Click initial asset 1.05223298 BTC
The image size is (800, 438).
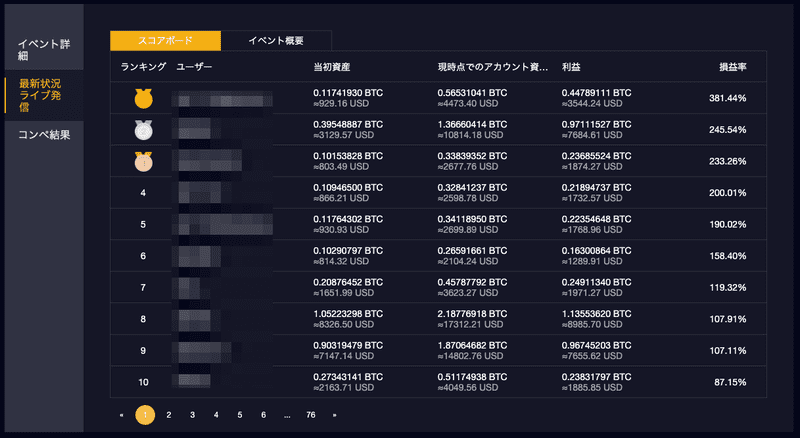click(348, 314)
